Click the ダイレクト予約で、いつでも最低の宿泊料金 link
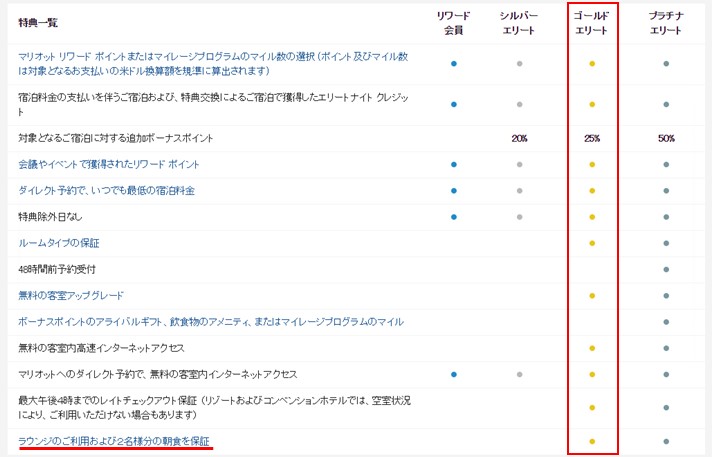Viewport: 712px width, 457px height. (107, 191)
